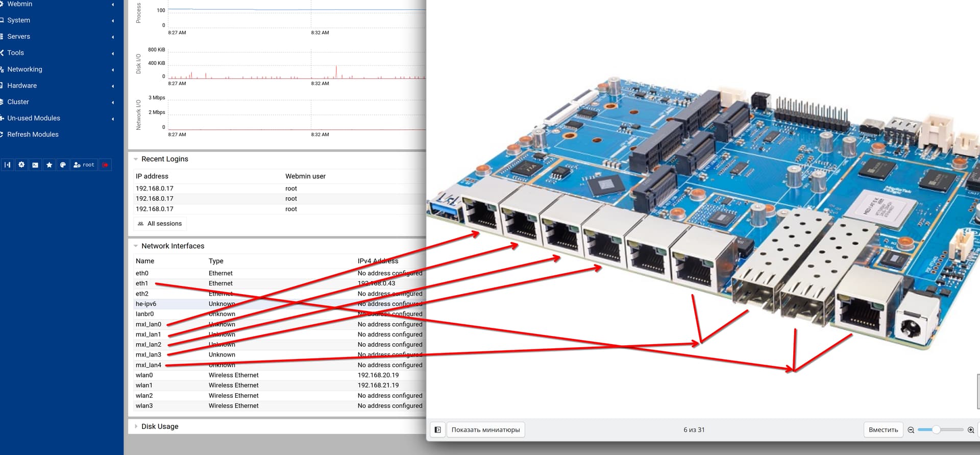The height and width of the screenshot is (455, 980).
Task: Toggle image viewer sidebar panel icon
Action: click(x=437, y=430)
